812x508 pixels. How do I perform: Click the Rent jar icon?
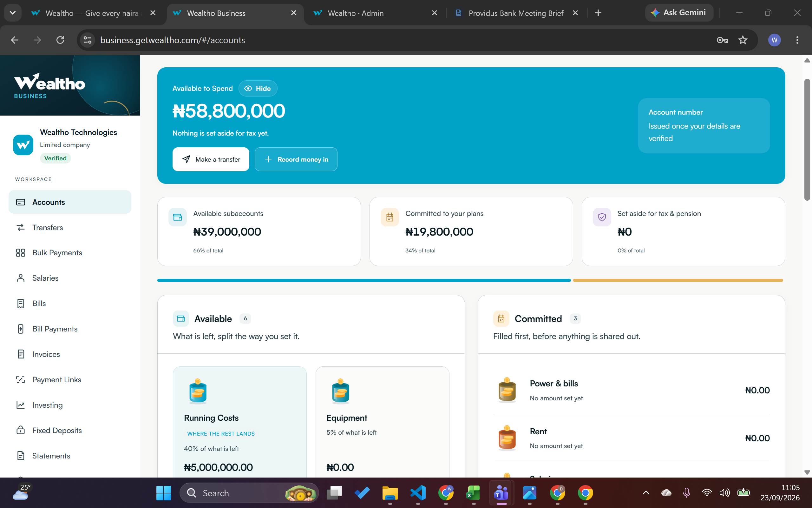point(507,438)
